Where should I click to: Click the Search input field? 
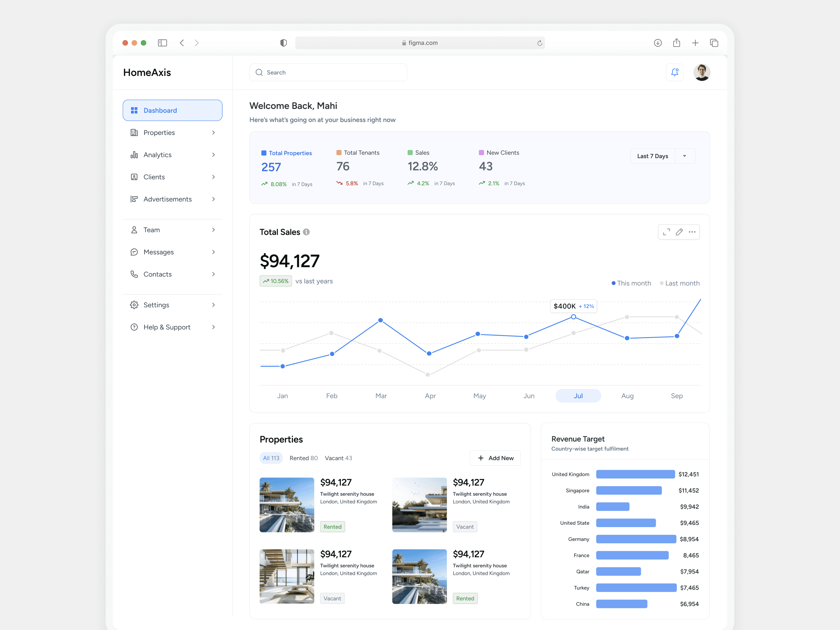[x=328, y=72]
